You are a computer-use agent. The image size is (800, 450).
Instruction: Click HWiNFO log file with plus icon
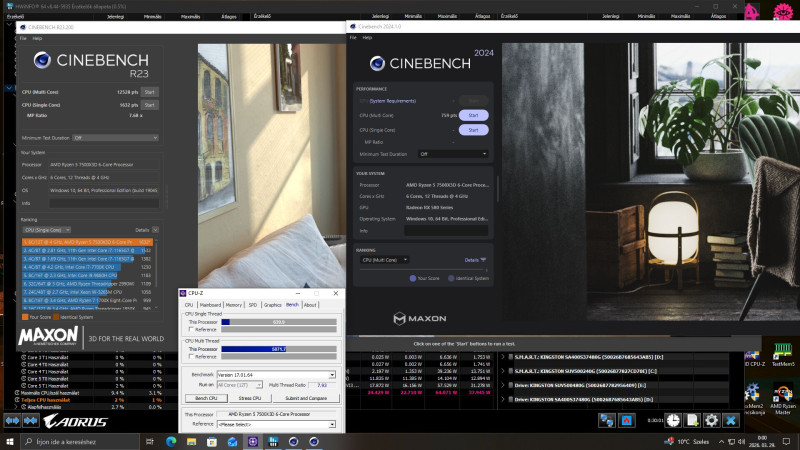pos(692,420)
